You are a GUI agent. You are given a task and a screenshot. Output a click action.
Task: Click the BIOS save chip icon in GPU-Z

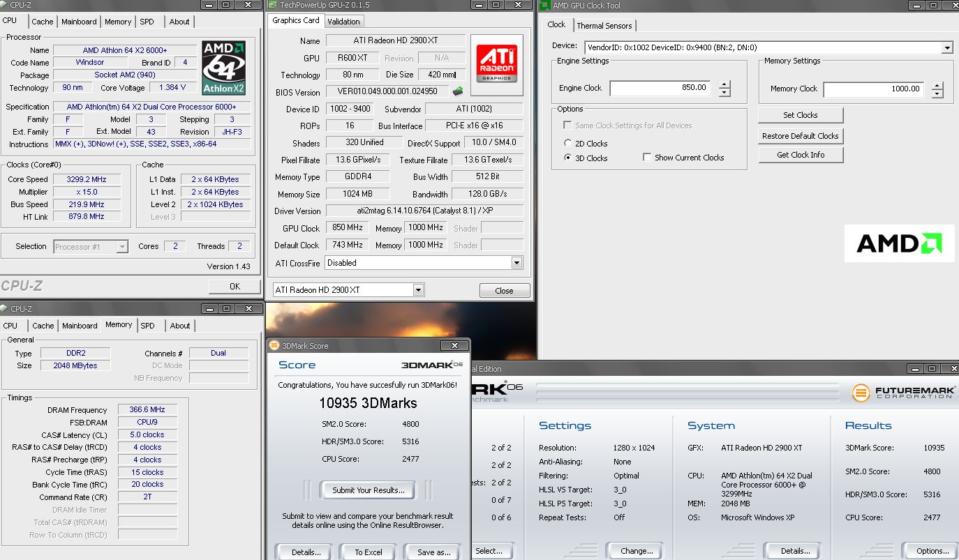458,91
